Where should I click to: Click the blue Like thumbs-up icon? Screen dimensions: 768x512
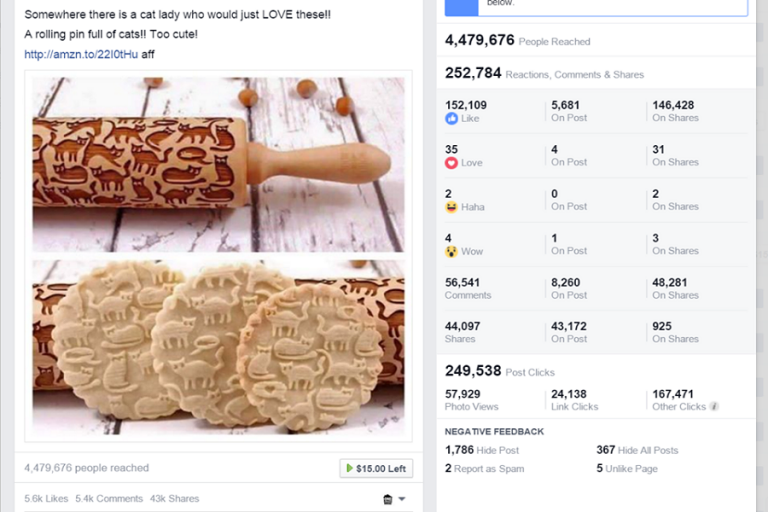(x=451, y=118)
